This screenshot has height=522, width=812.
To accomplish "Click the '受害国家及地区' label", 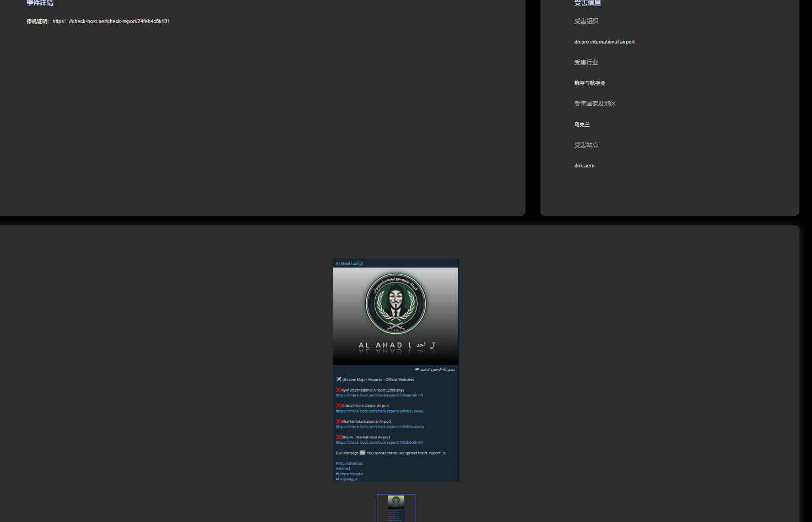I will pos(595,104).
